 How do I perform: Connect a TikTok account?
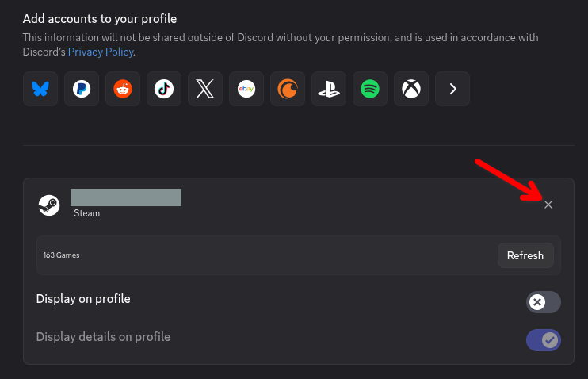[x=164, y=89]
